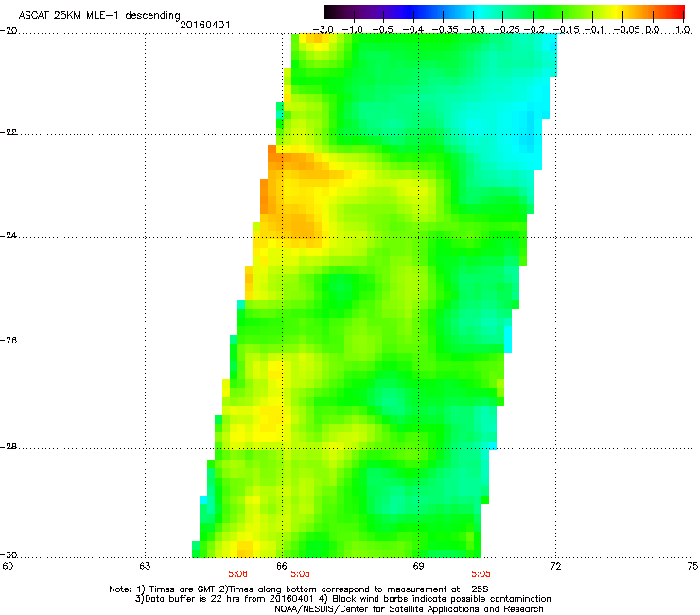The height and width of the screenshot is (615, 700).
Task: Click the '60' longitude axis label
Action: (x=8, y=566)
